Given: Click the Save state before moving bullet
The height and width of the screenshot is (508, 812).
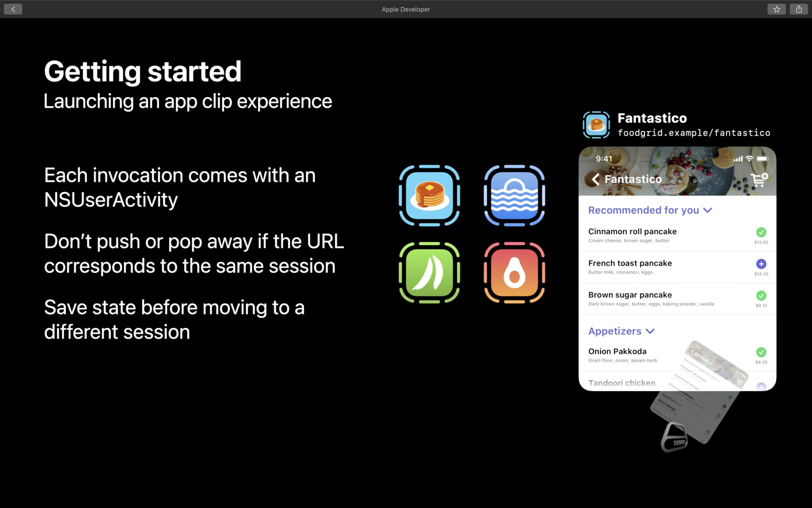Looking at the screenshot, I should [174, 320].
